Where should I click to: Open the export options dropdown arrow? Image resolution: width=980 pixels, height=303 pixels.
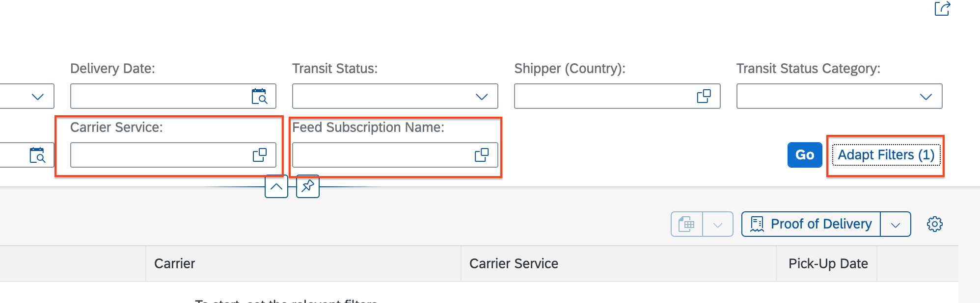tap(718, 225)
